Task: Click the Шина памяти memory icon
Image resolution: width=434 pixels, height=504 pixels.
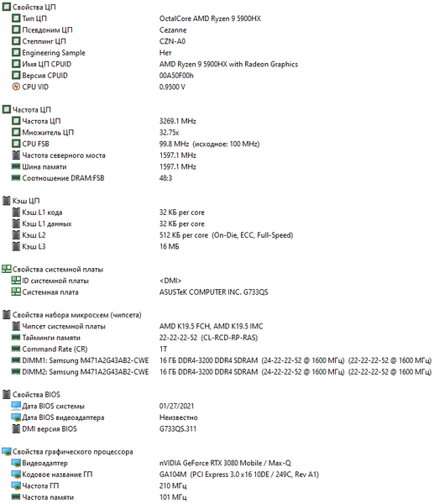Action: click(x=16, y=166)
